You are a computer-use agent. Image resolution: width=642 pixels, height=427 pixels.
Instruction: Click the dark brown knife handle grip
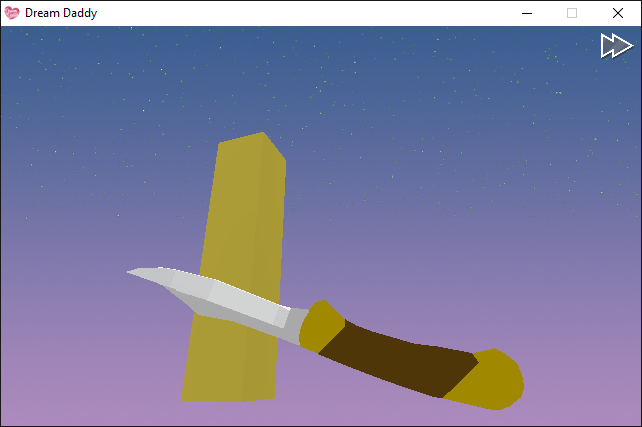pyautogui.click(x=397, y=358)
